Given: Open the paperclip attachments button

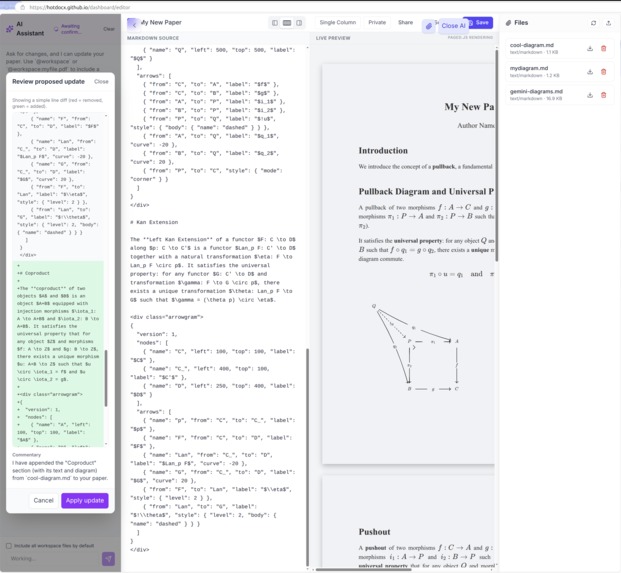Looking at the screenshot, I should point(429,26).
